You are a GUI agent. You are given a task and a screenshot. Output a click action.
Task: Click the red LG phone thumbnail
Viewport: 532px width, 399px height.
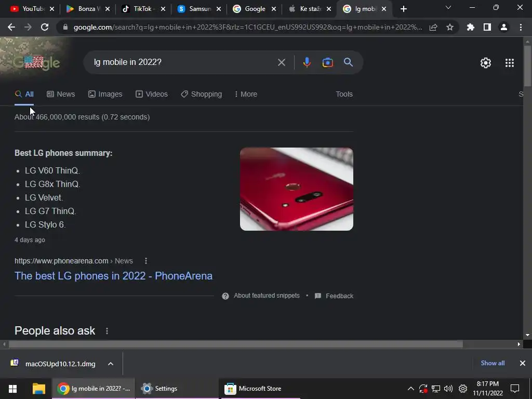(297, 189)
